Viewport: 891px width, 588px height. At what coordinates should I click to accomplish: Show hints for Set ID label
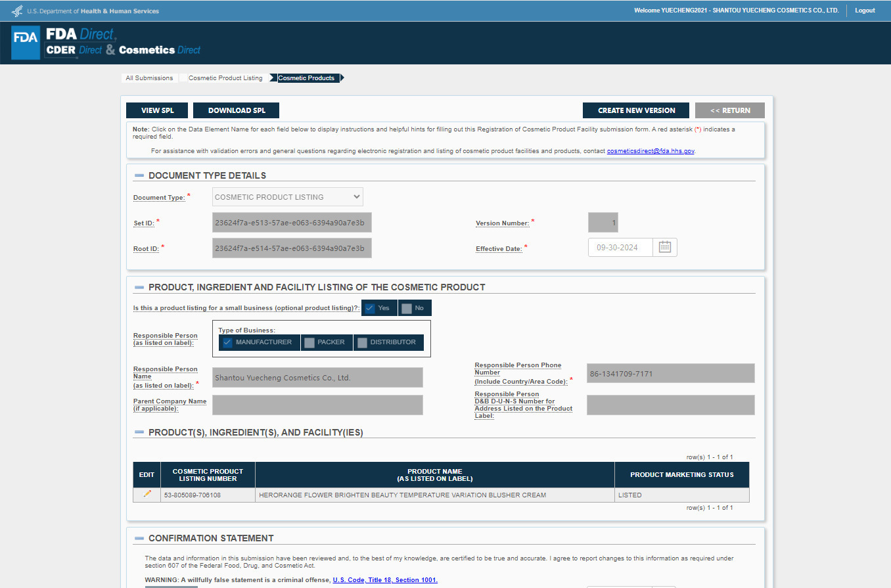(144, 223)
